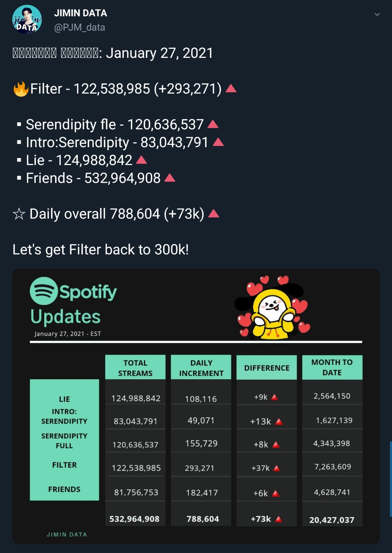Click the FILTER row label

coord(64,465)
